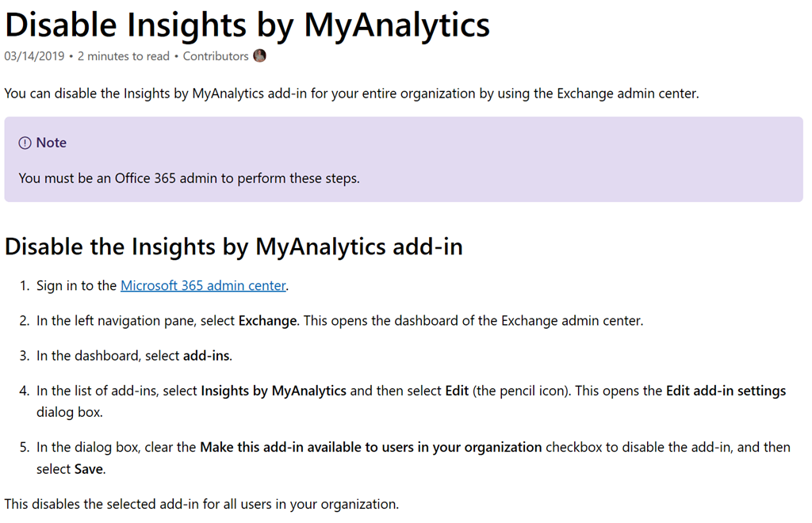Click the bold word Exchange in step 2
The image size is (812, 523).
(x=268, y=321)
